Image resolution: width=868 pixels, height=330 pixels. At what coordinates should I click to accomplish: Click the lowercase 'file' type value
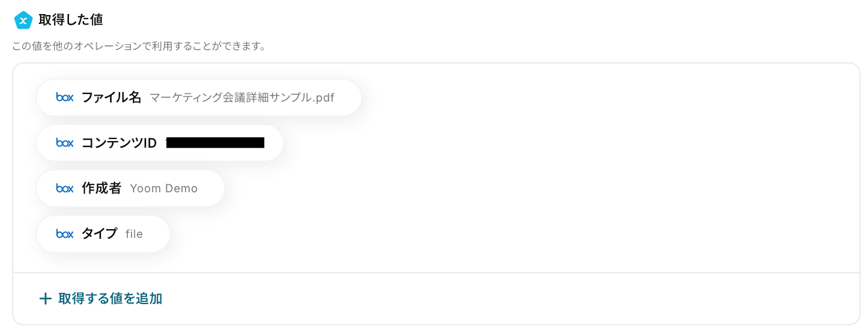[x=134, y=234]
